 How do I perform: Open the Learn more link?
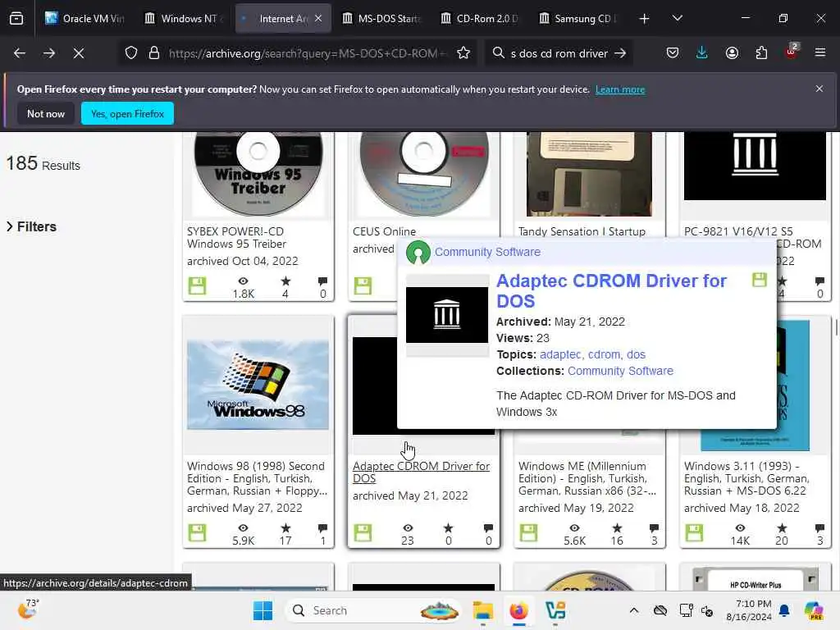620,89
